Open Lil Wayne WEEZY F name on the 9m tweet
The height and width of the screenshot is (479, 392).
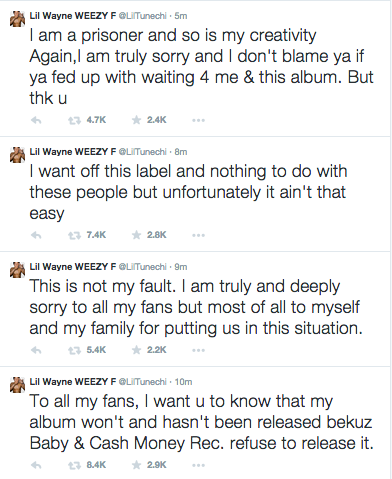click(73, 267)
